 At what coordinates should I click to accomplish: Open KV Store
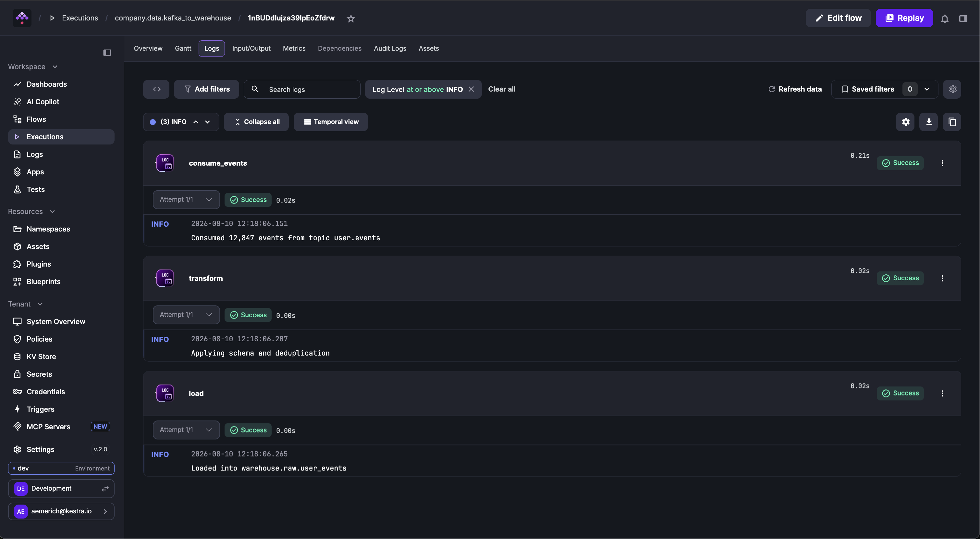61,356
